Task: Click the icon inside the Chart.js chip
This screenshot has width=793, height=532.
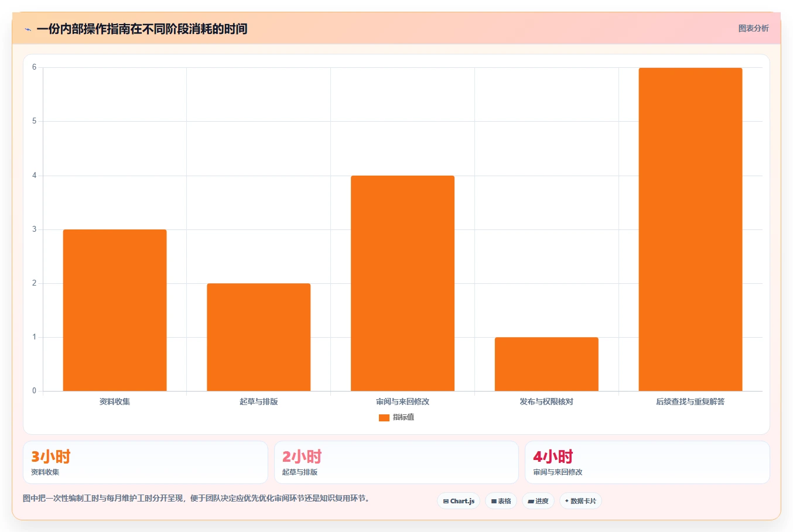Action: coord(446,502)
